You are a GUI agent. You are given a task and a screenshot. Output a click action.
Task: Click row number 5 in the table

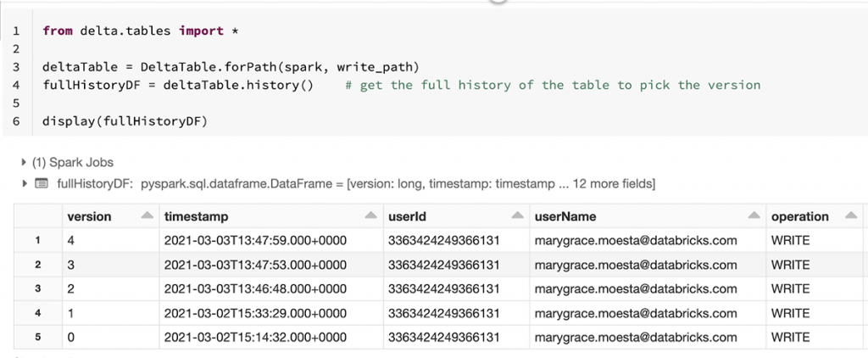pos(37,336)
